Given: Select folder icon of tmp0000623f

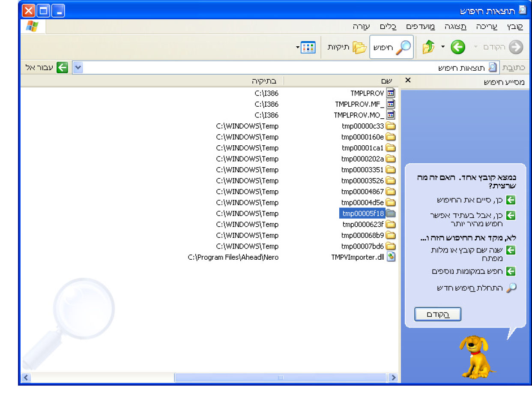Looking at the screenshot, I should 391,224.
